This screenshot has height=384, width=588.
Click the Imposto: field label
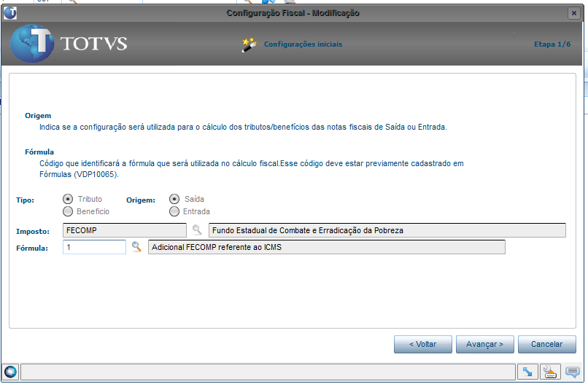(33, 232)
